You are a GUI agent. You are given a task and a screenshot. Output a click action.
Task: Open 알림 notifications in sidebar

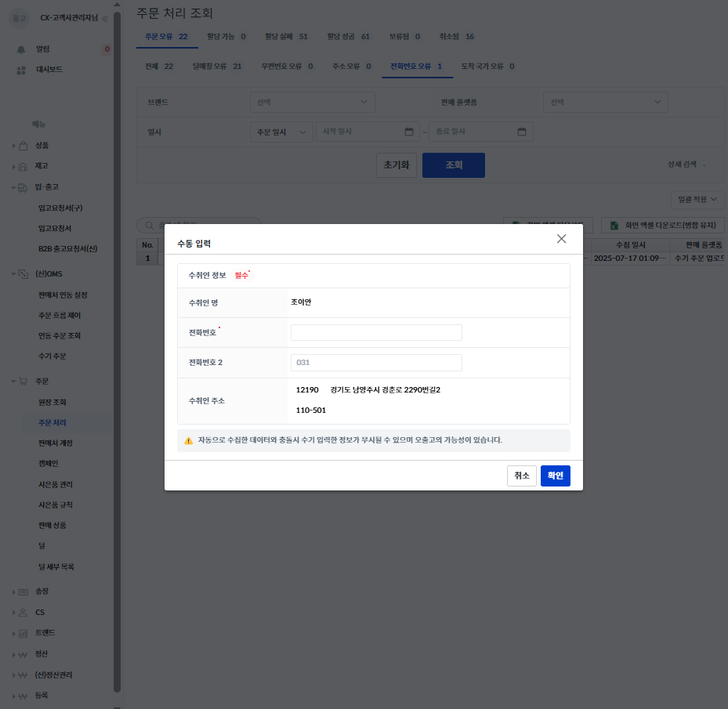pos(43,49)
